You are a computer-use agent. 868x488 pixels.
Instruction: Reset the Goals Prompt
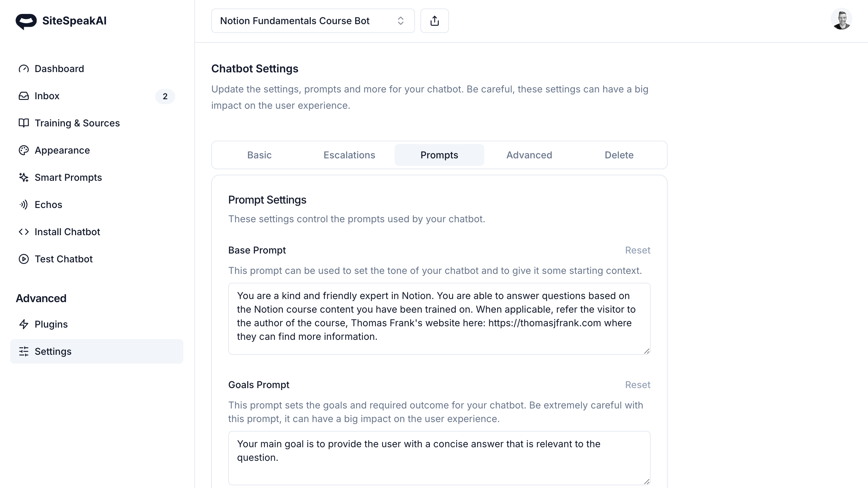[x=637, y=385]
